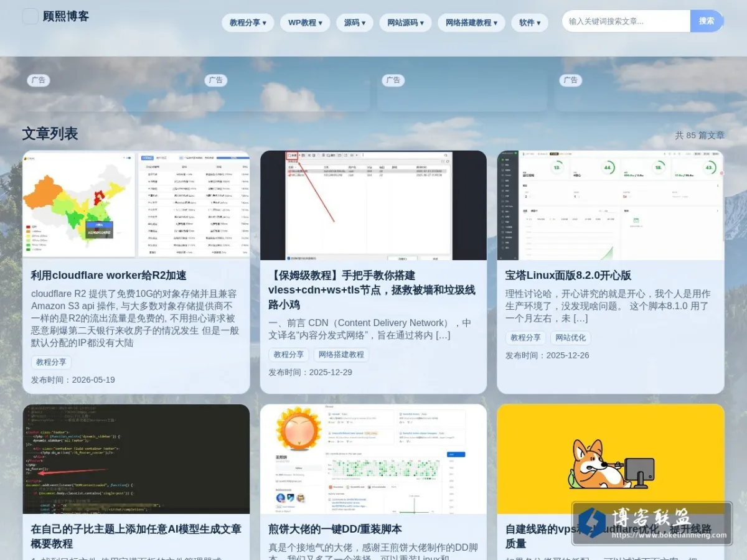
Task: Click publish date 2026-05-19
Action: pyautogui.click(x=73, y=380)
